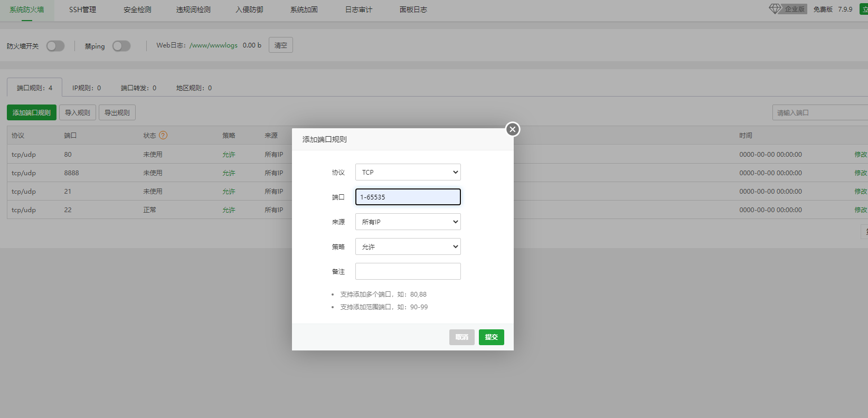Screen dimensions: 868x418
Task: Open the source 所有IP dropdown
Action: click(408, 222)
